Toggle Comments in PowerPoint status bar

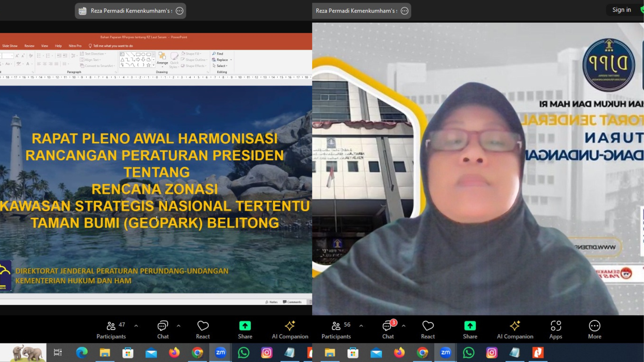point(292,302)
